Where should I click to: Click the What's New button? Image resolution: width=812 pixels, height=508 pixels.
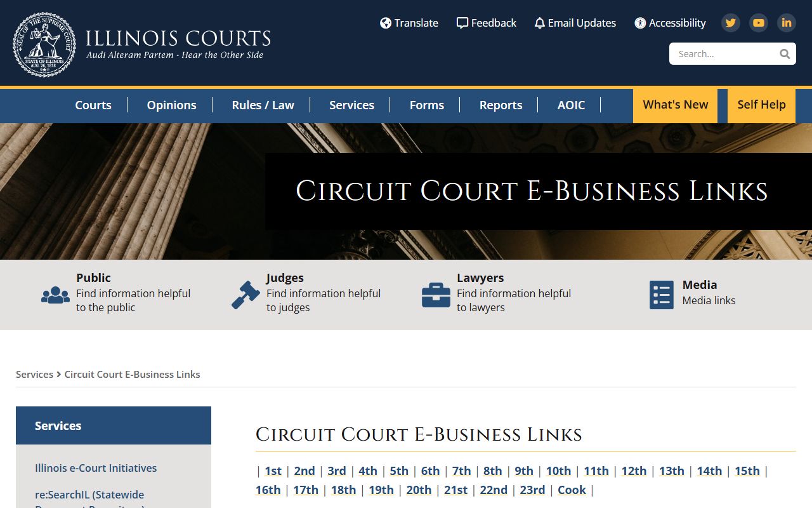[675, 105]
